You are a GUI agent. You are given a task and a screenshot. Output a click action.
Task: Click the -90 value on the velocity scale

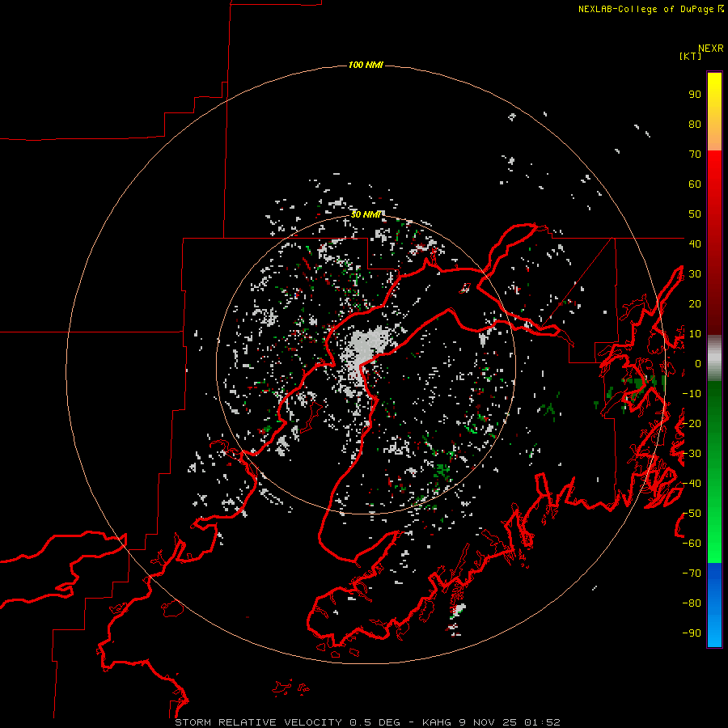692,633
